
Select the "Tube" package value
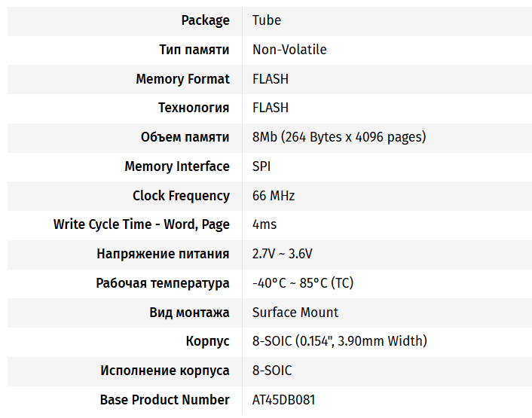point(267,20)
